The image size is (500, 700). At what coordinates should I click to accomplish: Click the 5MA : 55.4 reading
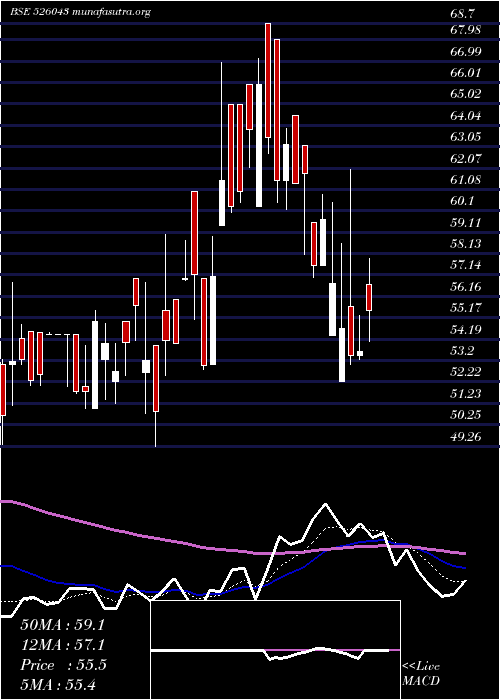[58, 685]
